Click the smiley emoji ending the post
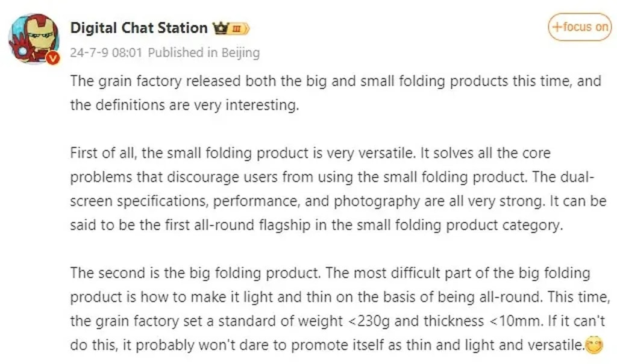 (x=595, y=347)
